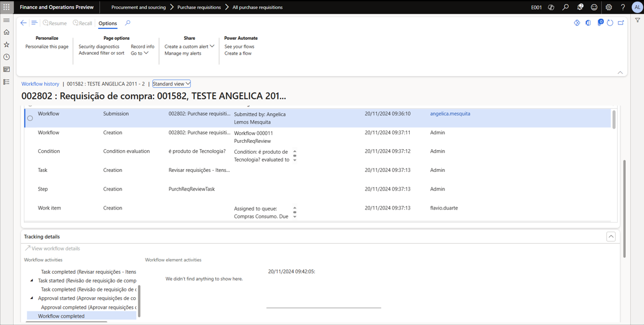Screen dimensions: 644x325
Task: Open the app launcher waffle icon
Action: coord(6,7)
